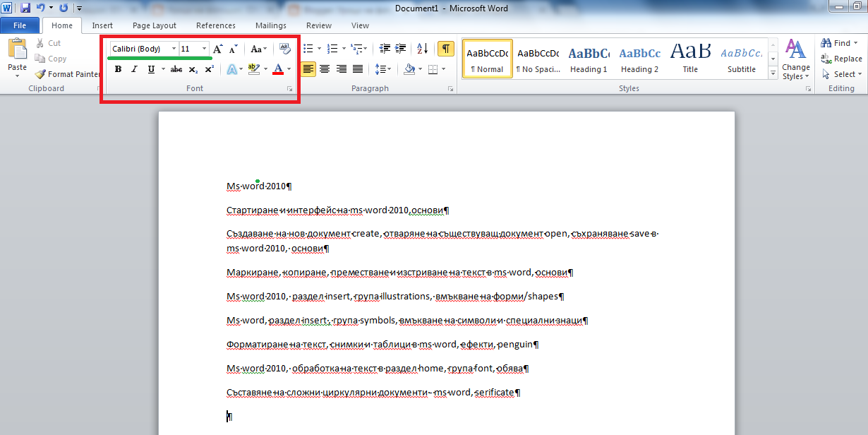Apply strikethrough formatting
This screenshot has width=868, height=435.
tap(176, 69)
